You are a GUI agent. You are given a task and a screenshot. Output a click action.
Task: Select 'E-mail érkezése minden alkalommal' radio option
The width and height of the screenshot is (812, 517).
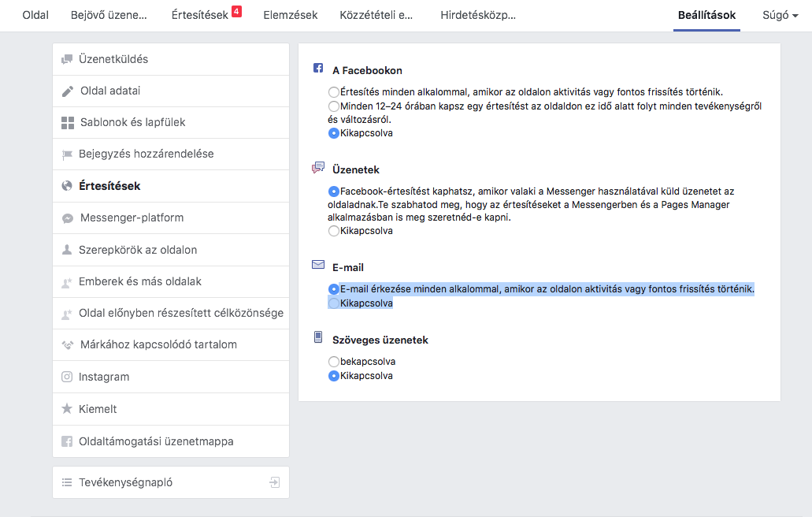click(x=333, y=289)
